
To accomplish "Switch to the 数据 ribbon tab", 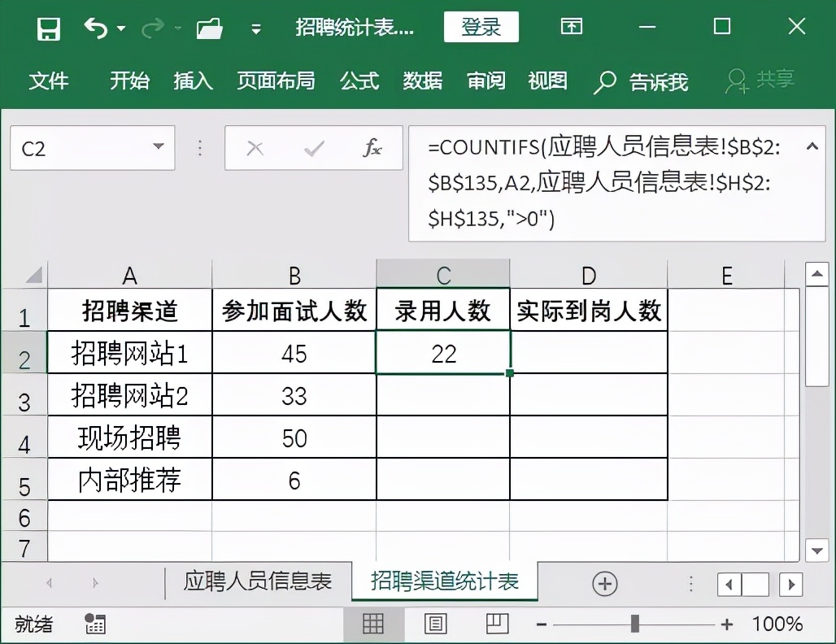I will [422, 81].
